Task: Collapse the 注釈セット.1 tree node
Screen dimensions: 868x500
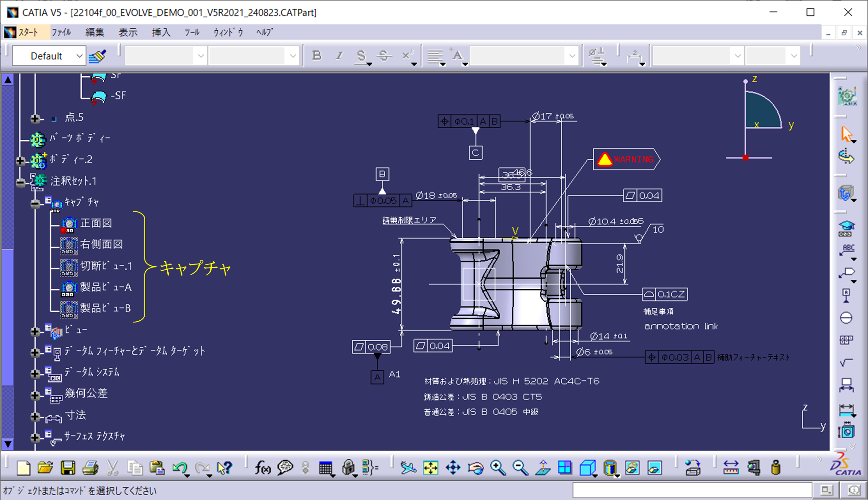Action: tap(20, 182)
